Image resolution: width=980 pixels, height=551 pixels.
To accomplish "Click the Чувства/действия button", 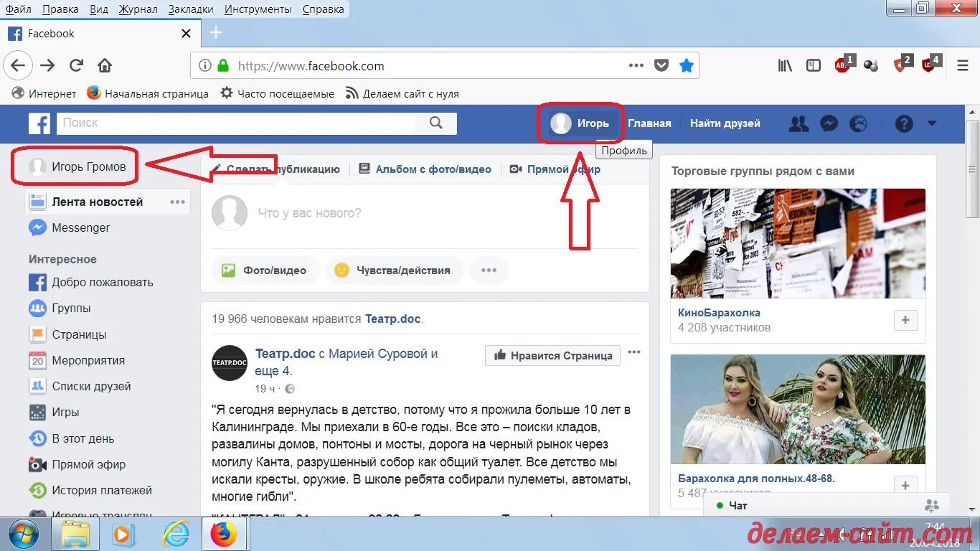I will 394,270.
